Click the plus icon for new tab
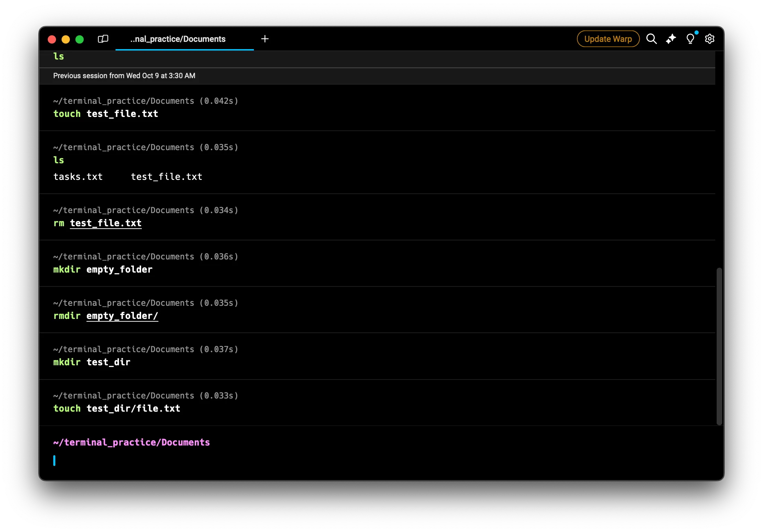This screenshot has width=763, height=532. [265, 39]
